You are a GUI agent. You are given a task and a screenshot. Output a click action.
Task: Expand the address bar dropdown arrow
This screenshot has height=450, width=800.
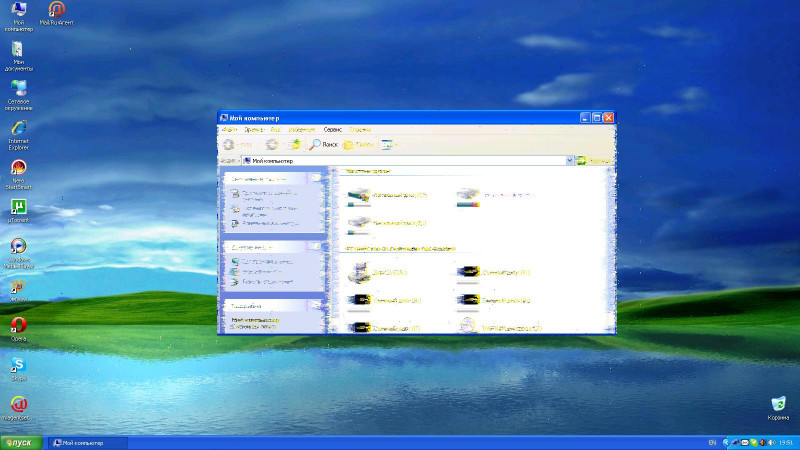[x=569, y=161]
